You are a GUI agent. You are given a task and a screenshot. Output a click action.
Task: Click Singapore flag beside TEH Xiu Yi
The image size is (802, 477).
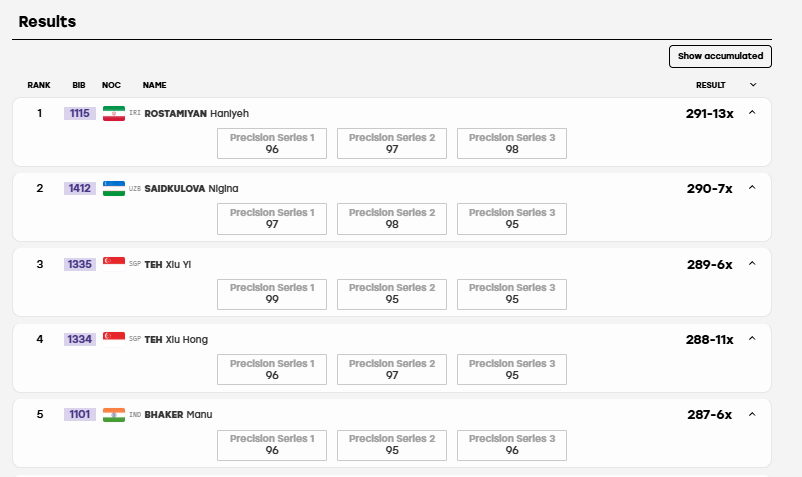click(x=114, y=264)
